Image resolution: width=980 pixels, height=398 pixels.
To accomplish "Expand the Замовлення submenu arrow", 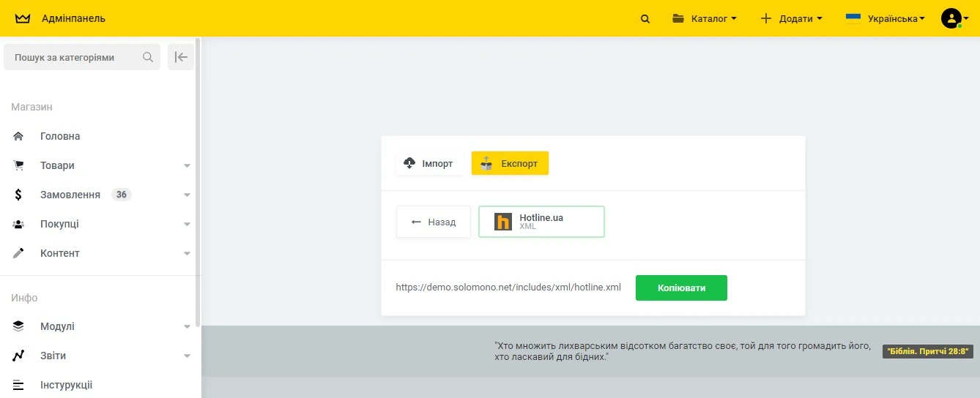I will point(187,195).
